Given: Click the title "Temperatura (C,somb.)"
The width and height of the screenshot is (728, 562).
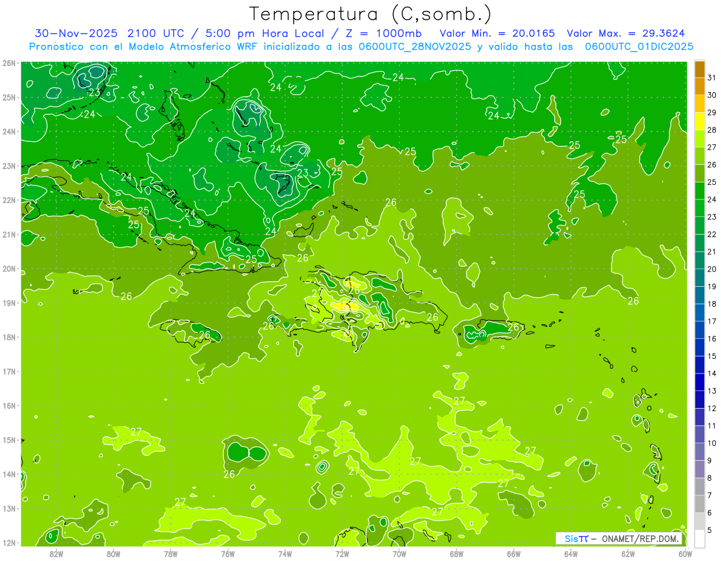Looking at the screenshot, I should (371, 14).
